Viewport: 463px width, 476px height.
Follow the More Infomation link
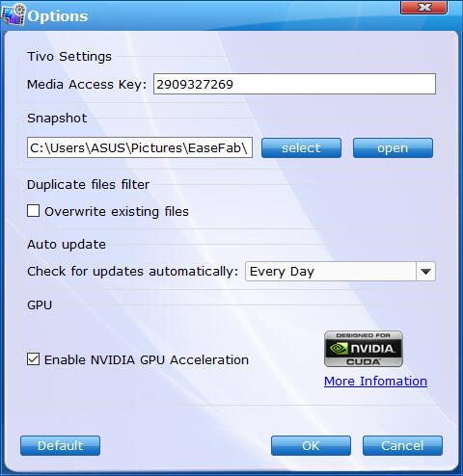pos(375,382)
